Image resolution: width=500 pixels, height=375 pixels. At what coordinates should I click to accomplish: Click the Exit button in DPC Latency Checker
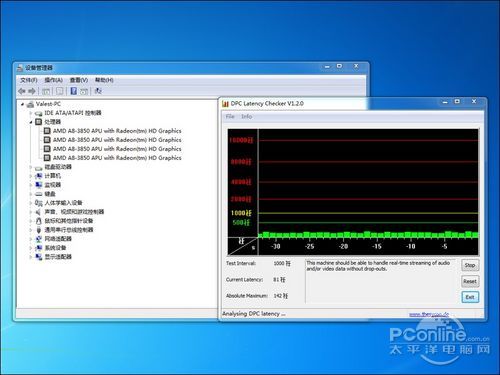470,297
